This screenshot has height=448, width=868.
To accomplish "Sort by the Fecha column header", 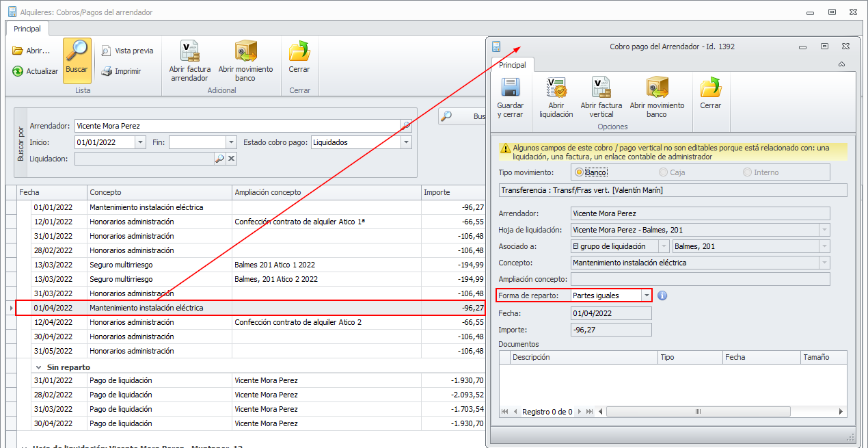I will click(x=51, y=192).
